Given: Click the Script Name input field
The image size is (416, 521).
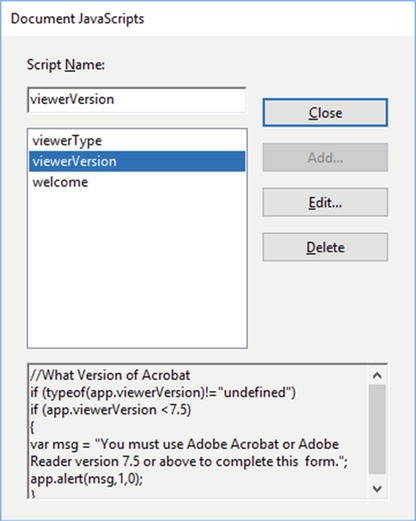Looking at the screenshot, I should [137, 100].
